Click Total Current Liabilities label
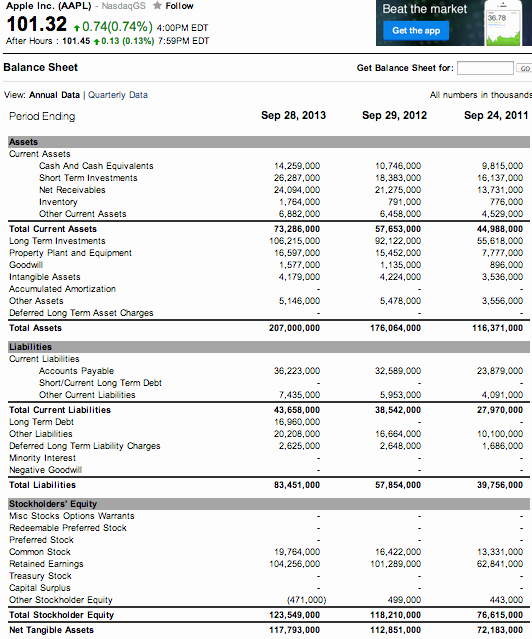 pyautogui.click(x=60, y=410)
